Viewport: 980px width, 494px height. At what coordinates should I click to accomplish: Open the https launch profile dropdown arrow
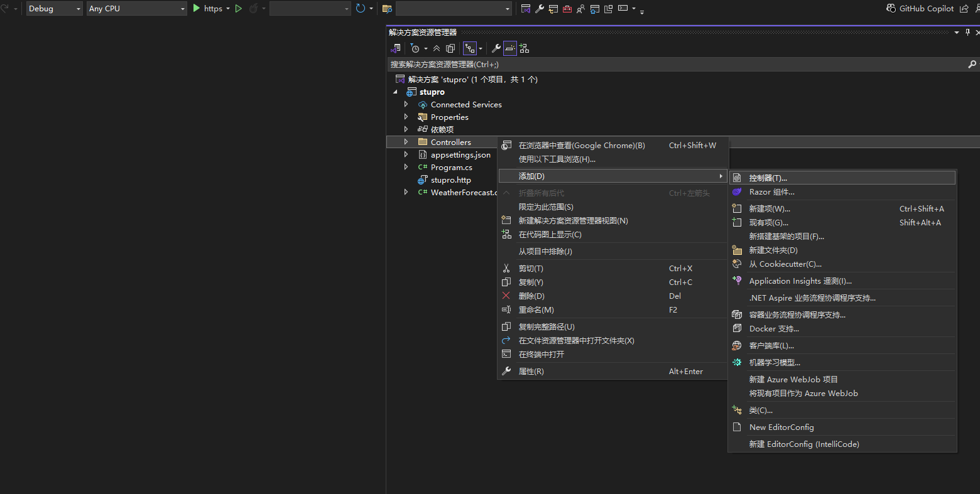pos(227,9)
